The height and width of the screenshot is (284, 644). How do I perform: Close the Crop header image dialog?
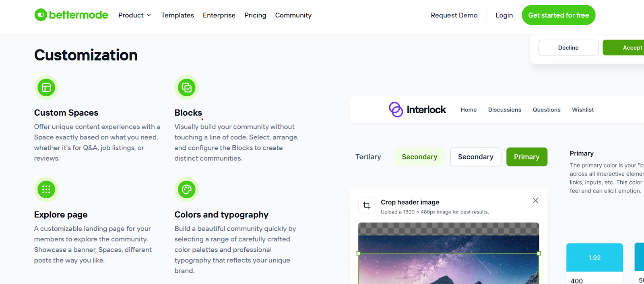[x=535, y=201]
